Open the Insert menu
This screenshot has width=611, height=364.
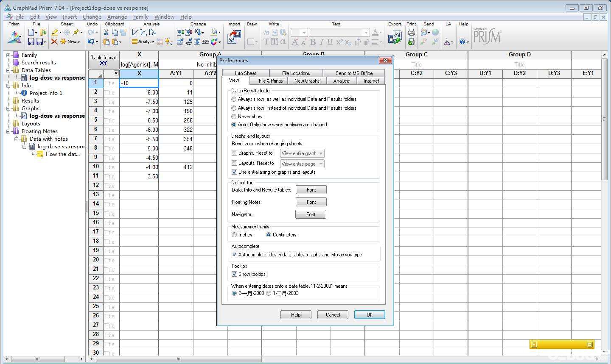pyautogui.click(x=70, y=17)
